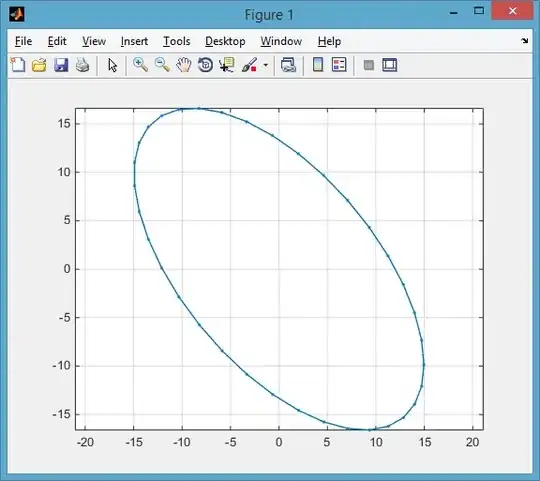Save the figure with the floppy disk icon
The height and width of the screenshot is (481, 540).
tap(61, 65)
